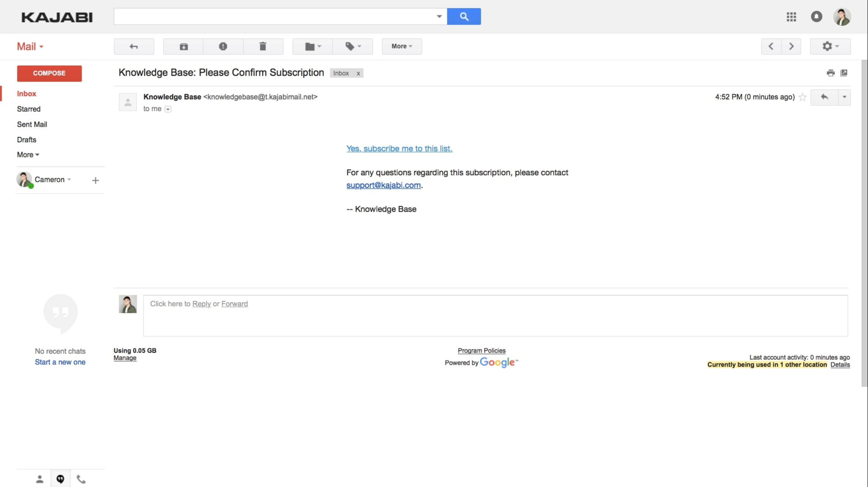Click 'Yes, subscribe me to this list'
Viewport: 868px width, 487px height.
coord(399,148)
